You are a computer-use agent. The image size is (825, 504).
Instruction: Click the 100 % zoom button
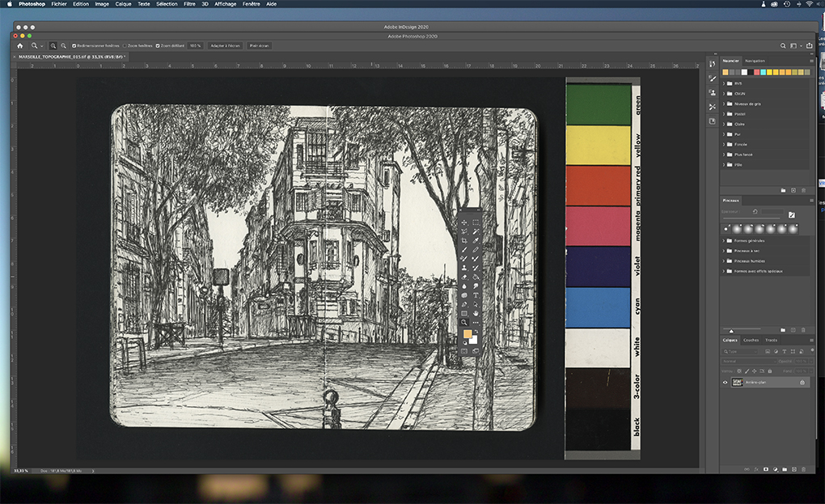[x=195, y=46]
